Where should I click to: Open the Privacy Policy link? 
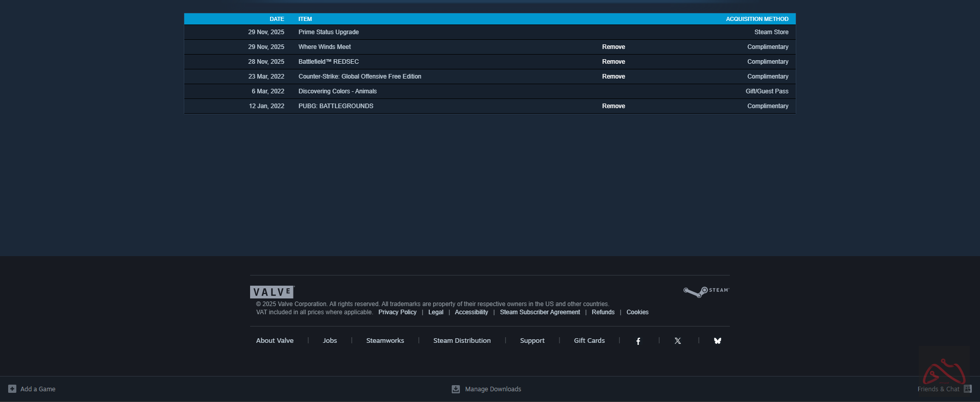[x=397, y=312]
